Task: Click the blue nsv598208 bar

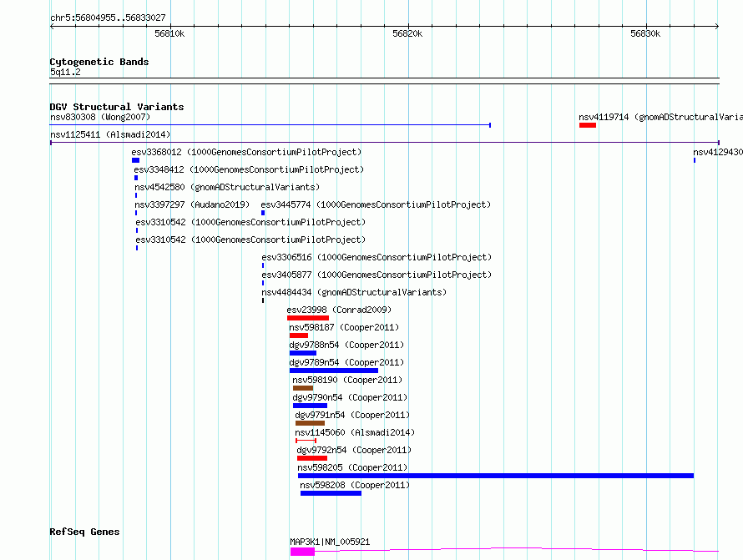Action: click(331, 493)
